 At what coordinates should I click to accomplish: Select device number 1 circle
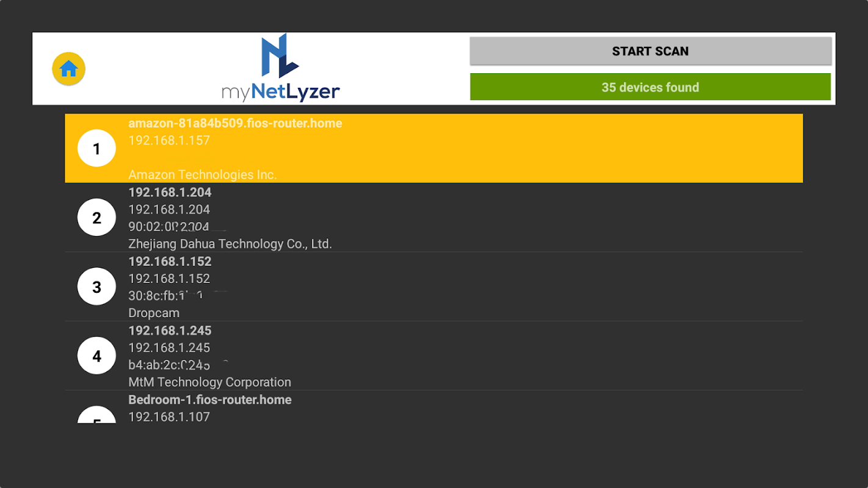click(x=96, y=148)
